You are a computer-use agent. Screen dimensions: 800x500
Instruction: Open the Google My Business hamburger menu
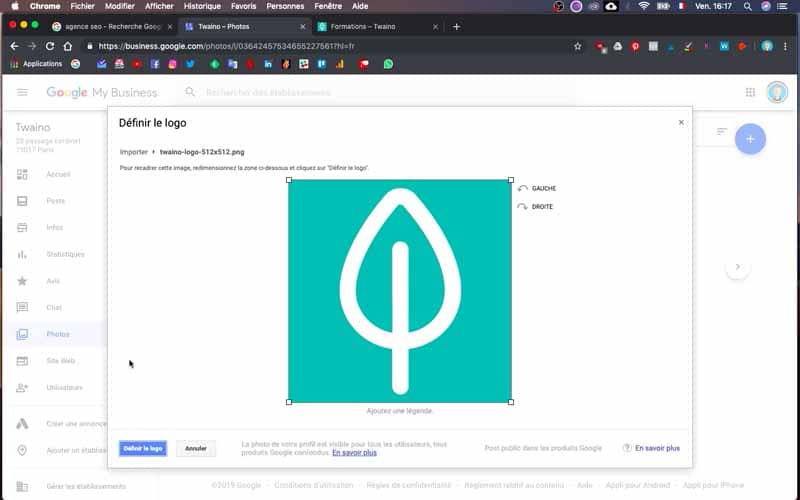click(22, 92)
